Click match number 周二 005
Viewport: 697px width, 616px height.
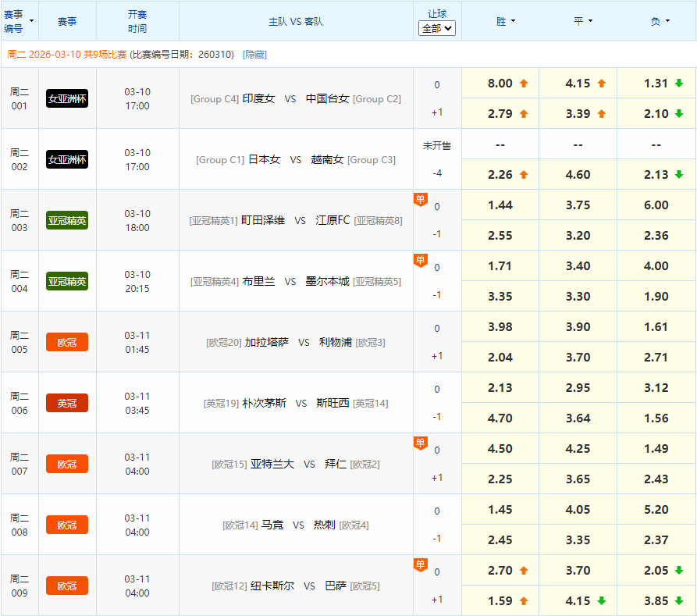(20, 343)
